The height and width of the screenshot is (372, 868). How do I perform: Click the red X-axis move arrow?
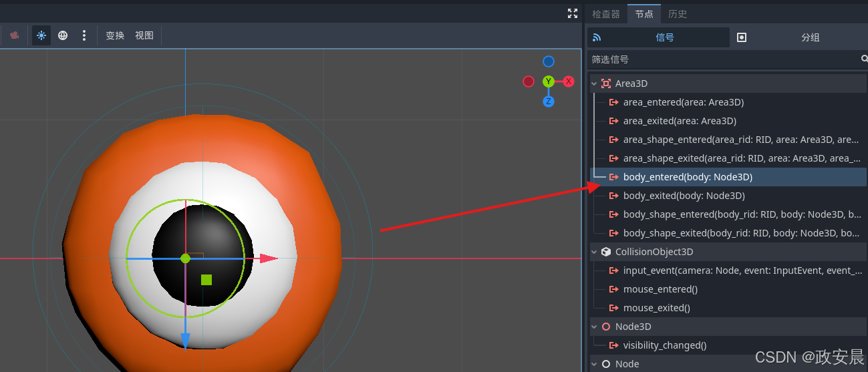coord(269,258)
